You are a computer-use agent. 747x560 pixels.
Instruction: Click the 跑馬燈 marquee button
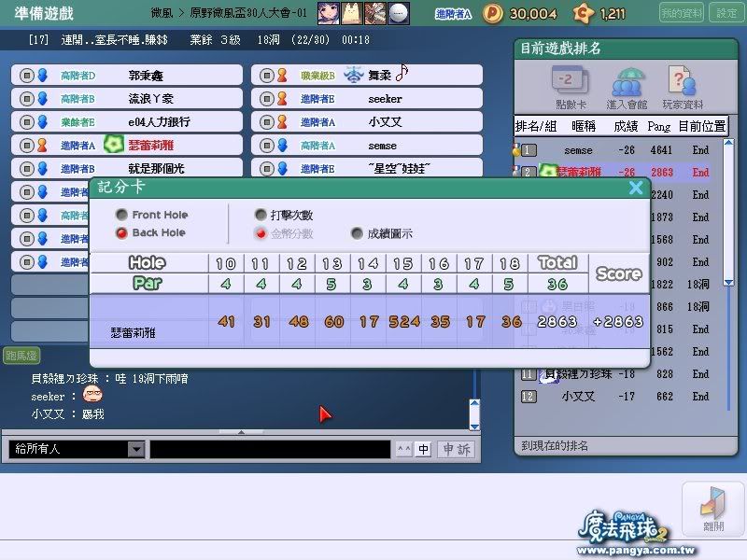click(21, 356)
